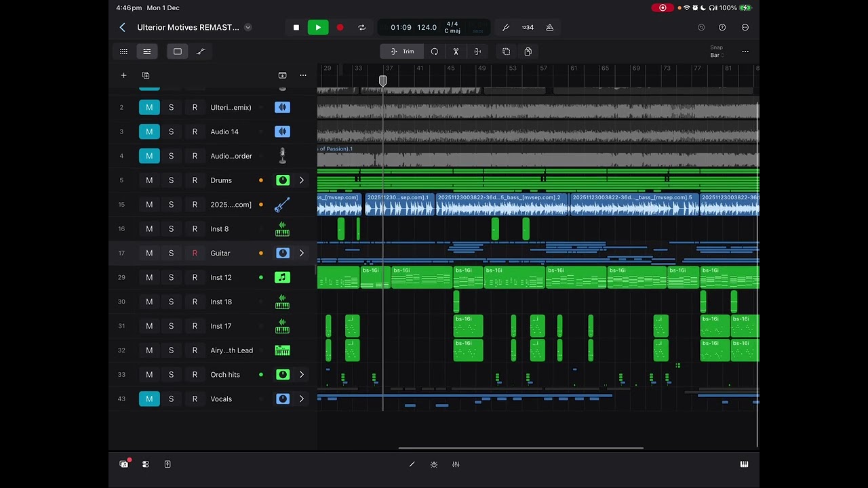Open track header more options menu

(x=303, y=75)
